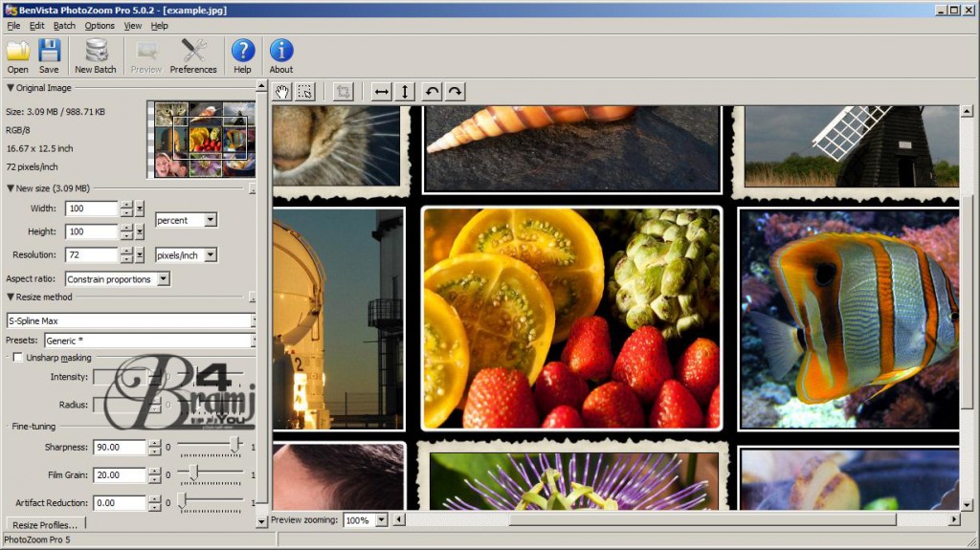Open the Constrain proportions aspect ratio dropdown
This screenshot has width=980, height=550.
(x=163, y=278)
